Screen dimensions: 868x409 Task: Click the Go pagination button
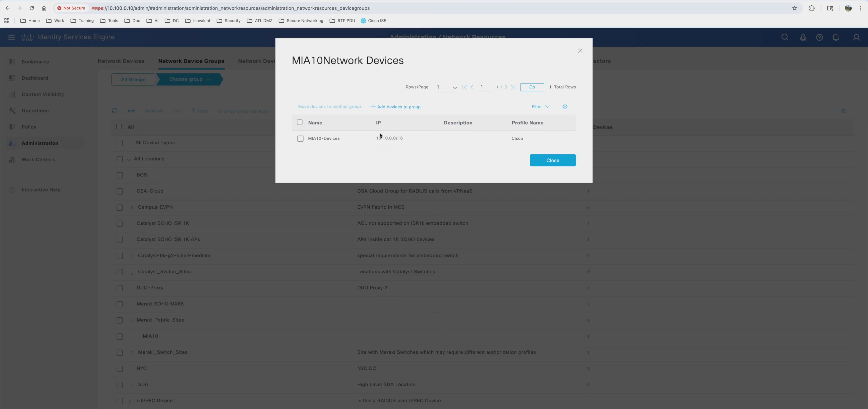[x=532, y=87]
